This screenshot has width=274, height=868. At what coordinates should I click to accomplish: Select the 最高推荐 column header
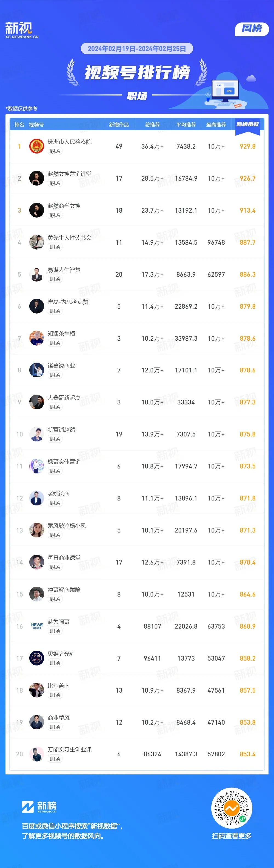(x=216, y=125)
